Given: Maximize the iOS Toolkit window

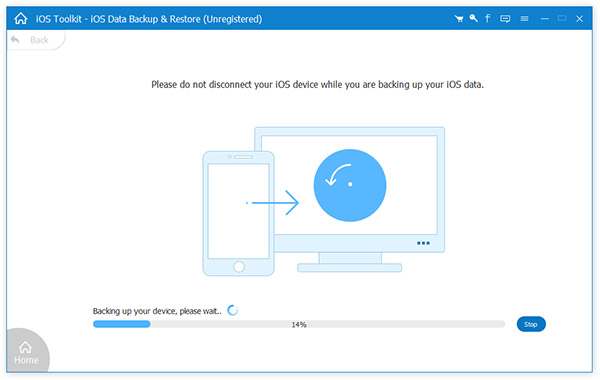Looking at the screenshot, I should [562, 18].
